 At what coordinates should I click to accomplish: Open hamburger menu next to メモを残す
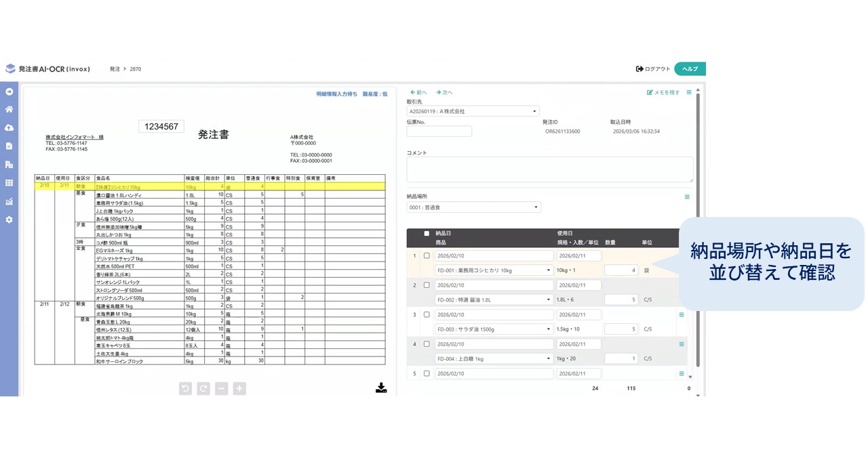[x=690, y=92]
